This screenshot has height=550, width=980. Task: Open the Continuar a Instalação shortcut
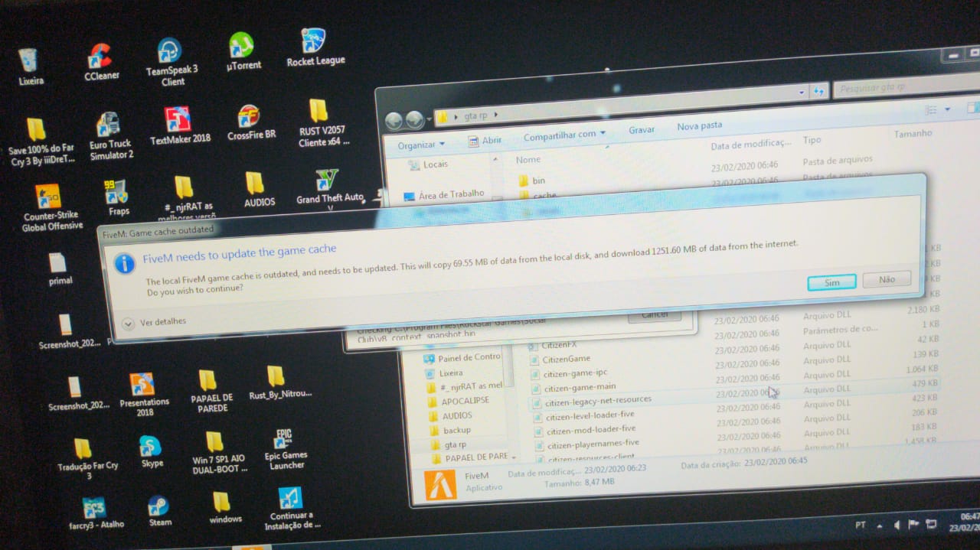(292, 509)
